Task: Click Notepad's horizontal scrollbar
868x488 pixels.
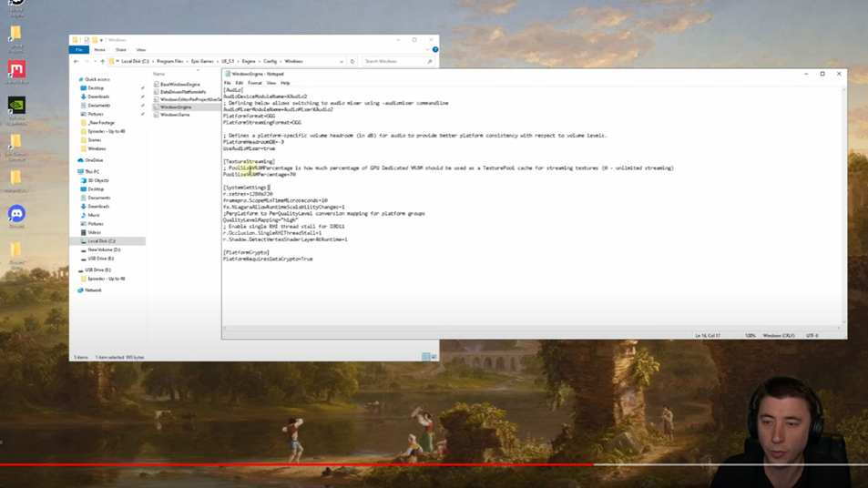Action: pyautogui.click(x=531, y=328)
